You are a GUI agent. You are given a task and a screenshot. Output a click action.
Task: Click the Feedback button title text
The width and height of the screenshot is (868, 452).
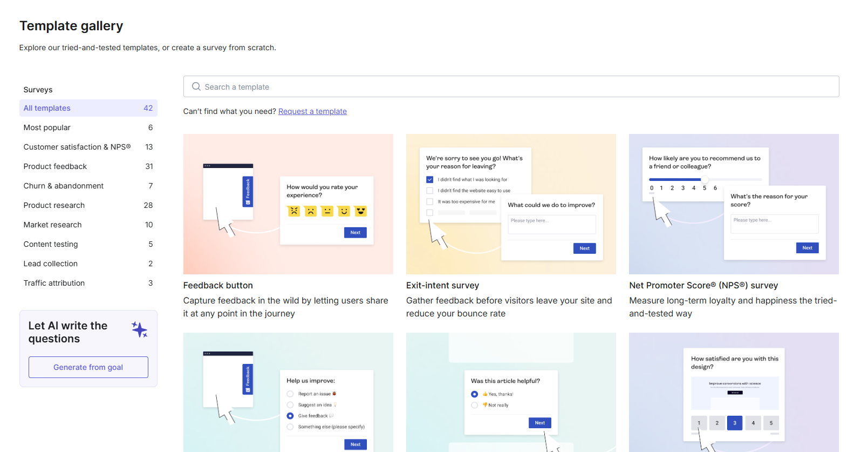click(218, 285)
